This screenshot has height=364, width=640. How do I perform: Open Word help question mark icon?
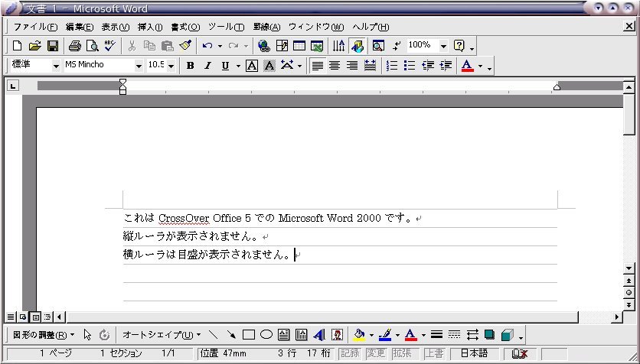coord(459,46)
